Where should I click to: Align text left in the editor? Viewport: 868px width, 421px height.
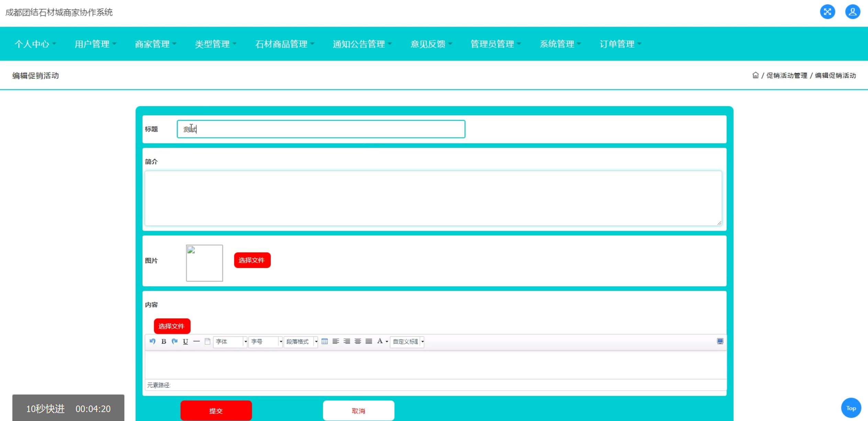[336, 341]
